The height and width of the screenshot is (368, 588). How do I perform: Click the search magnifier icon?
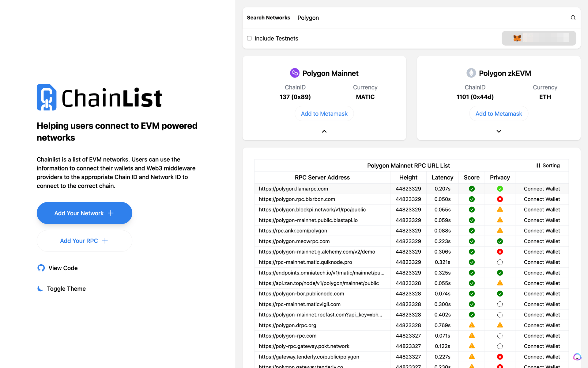click(573, 18)
